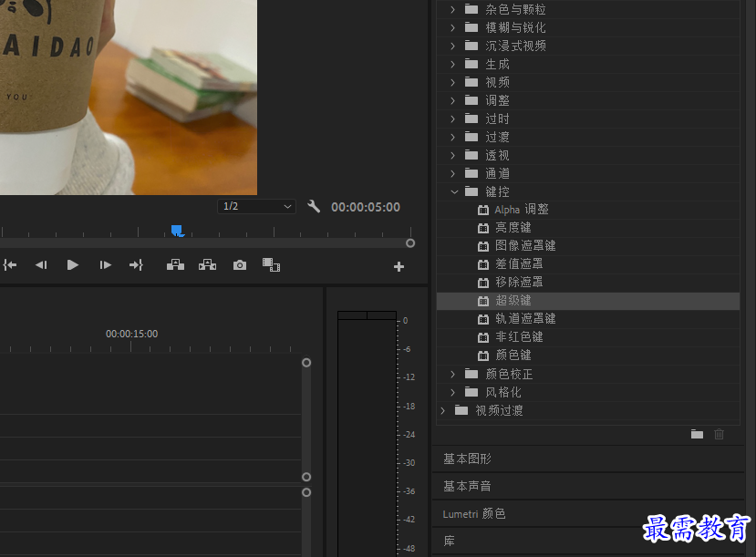Step back one frame
This screenshot has width=756, height=557.
pyautogui.click(x=41, y=265)
